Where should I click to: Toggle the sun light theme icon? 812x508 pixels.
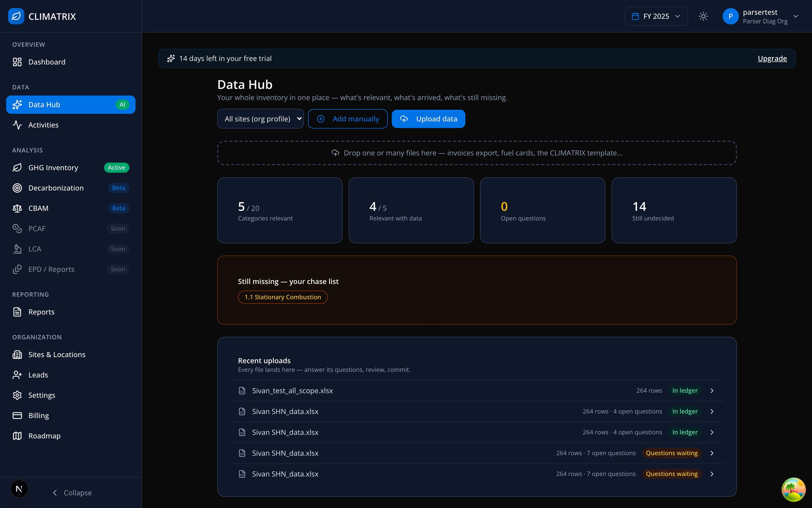coord(703,16)
